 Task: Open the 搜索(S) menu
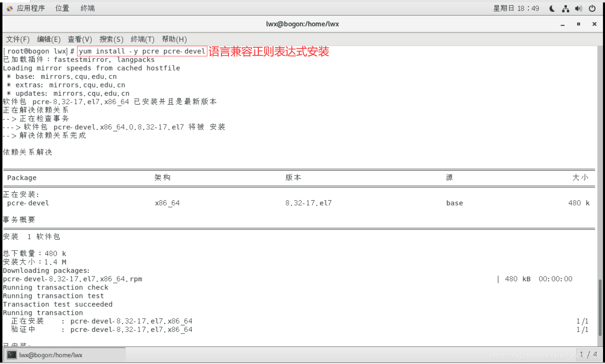click(111, 39)
